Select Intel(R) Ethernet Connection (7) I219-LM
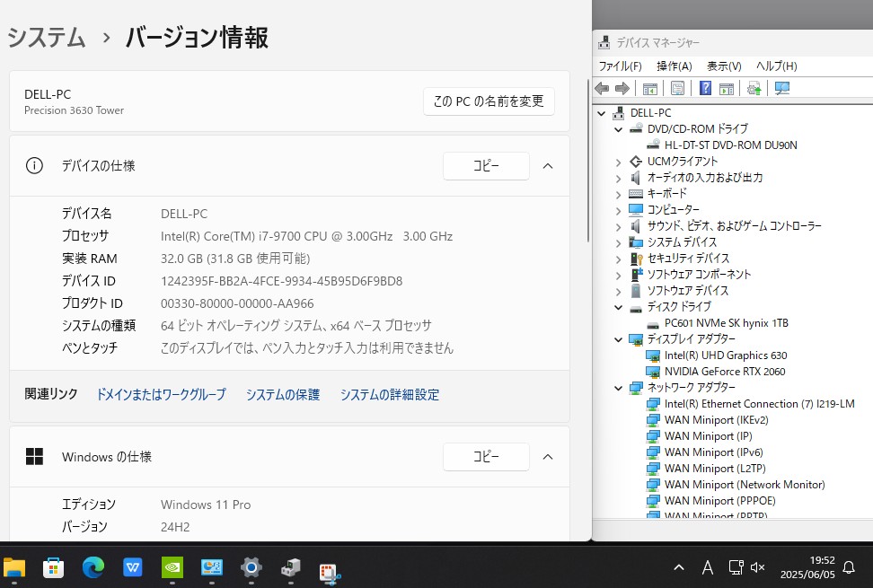873x588 pixels. tap(760, 404)
